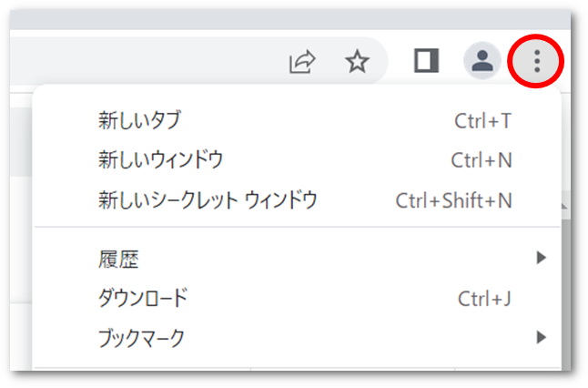Click the Ctrl+T shortcut label
The width and height of the screenshot is (588, 388).
(483, 121)
